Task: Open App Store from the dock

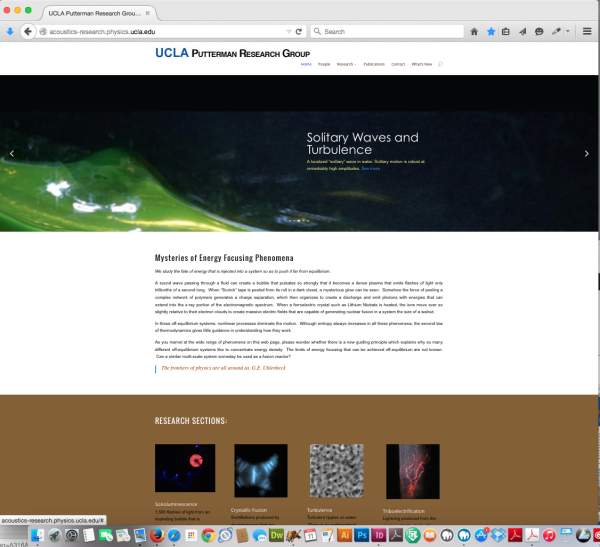Action: 481,535
